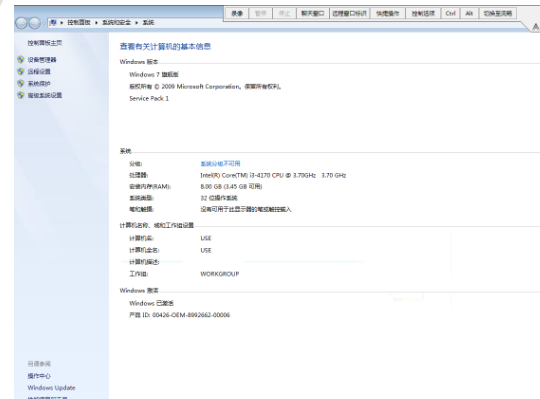The width and height of the screenshot is (540, 399).
Task: Click the Windows 7 旗舰版 edition text
Action: (154, 74)
